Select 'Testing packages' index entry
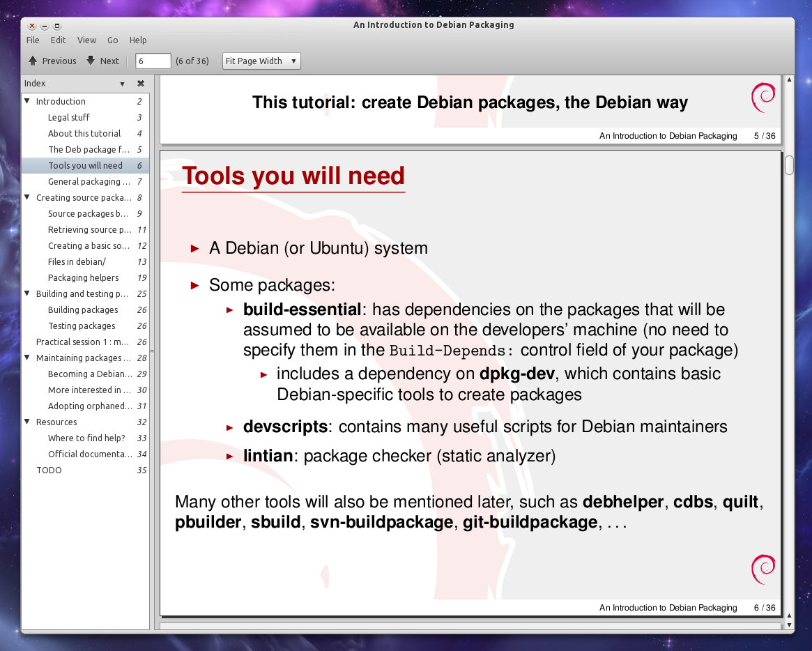 [86, 326]
